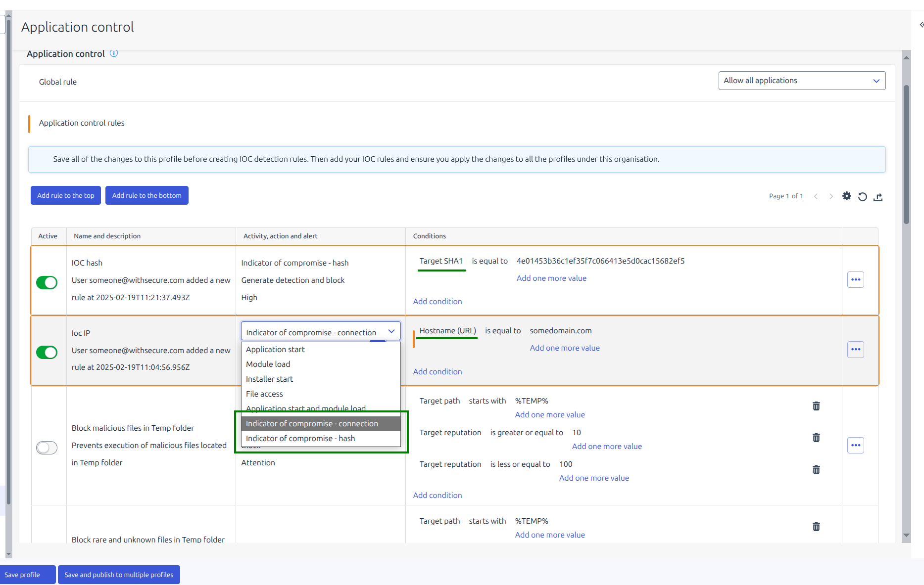Delete the reputation greater or equal 10 condition

816,438
